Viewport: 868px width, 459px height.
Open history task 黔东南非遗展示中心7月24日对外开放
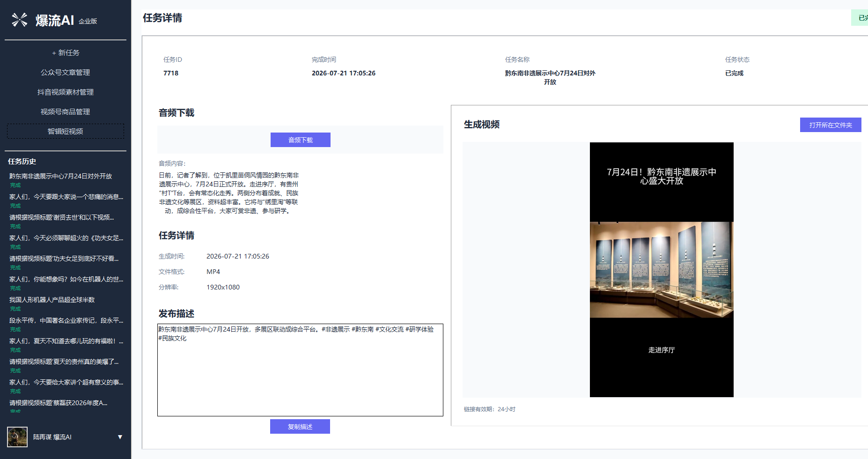61,176
